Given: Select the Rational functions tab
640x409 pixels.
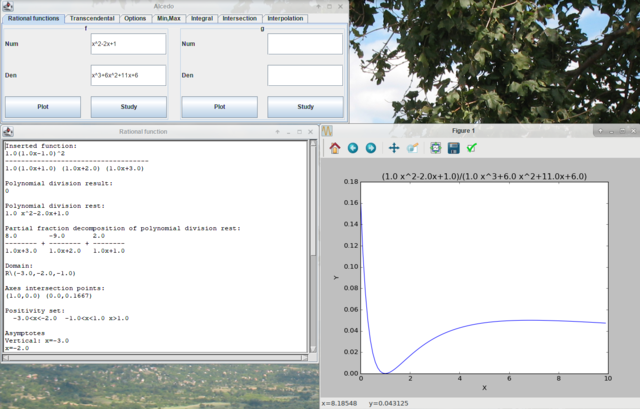Looking at the screenshot, I should click(x=33, y=18).
